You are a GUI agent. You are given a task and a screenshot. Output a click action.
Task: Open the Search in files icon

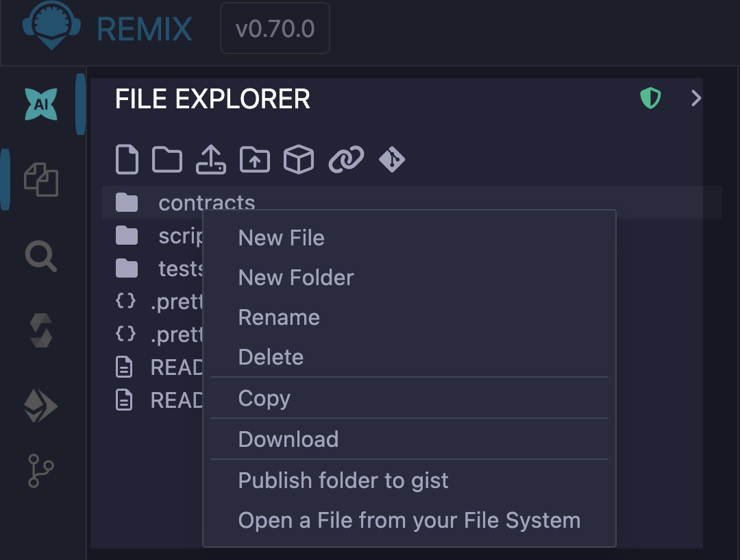coord(41,256)
